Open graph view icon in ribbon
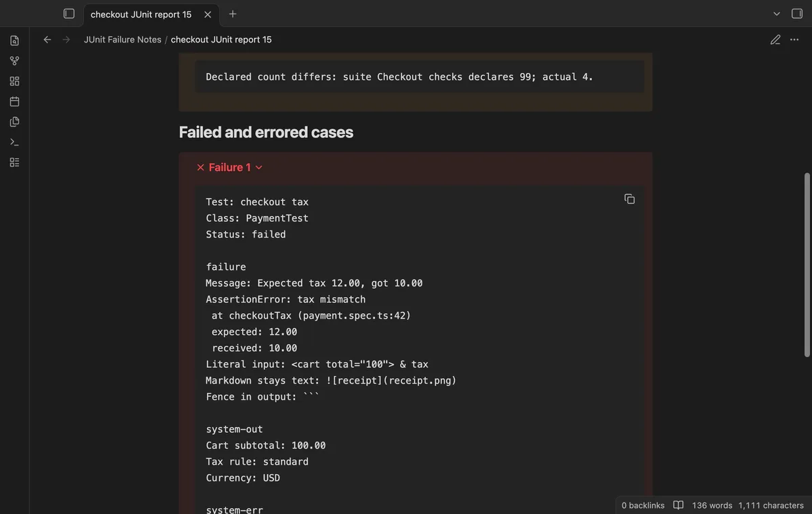Image resolution: width=812 pixels, height=514 pixels. pos(14,61)
